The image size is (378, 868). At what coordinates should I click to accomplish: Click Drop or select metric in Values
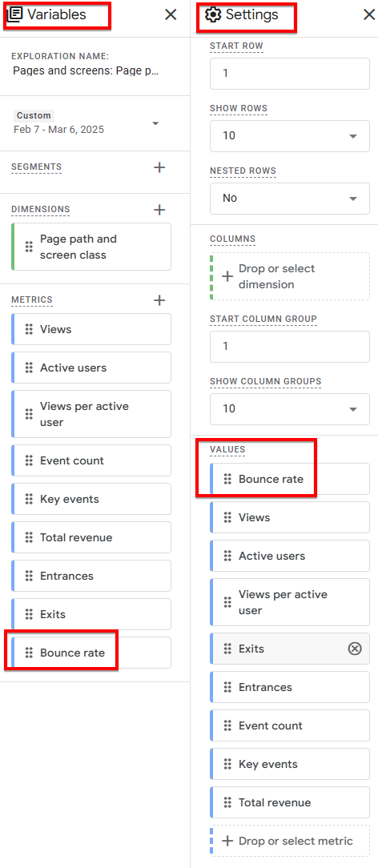[x=289, y=841]
